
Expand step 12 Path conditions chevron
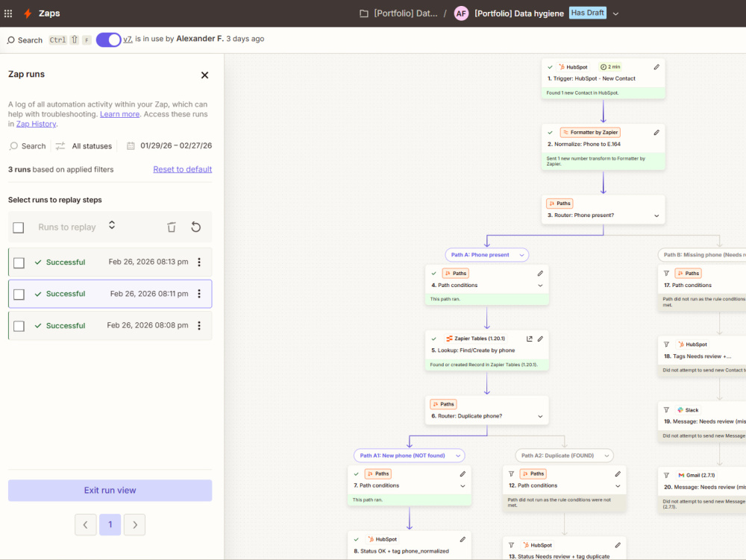[x=618, y=486]
